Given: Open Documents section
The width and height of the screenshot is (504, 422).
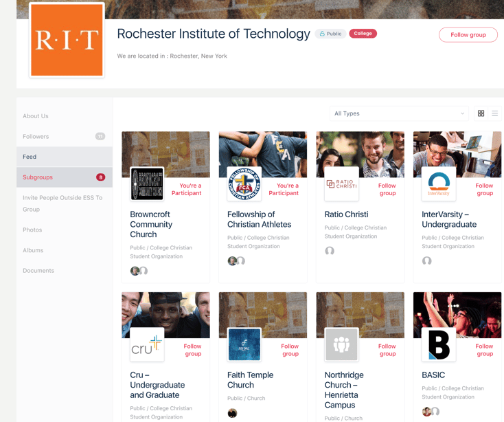Looking at the screenshot, I should pos(38,271).
